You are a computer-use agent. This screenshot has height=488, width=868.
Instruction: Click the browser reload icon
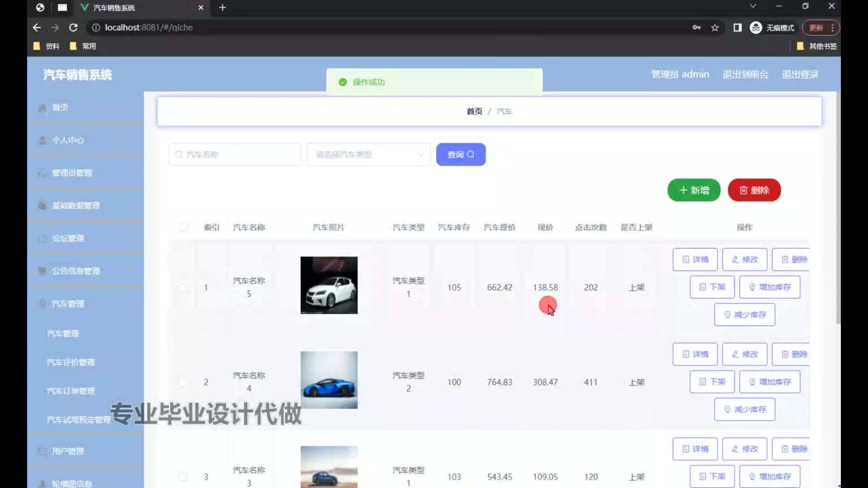[73, 28]
